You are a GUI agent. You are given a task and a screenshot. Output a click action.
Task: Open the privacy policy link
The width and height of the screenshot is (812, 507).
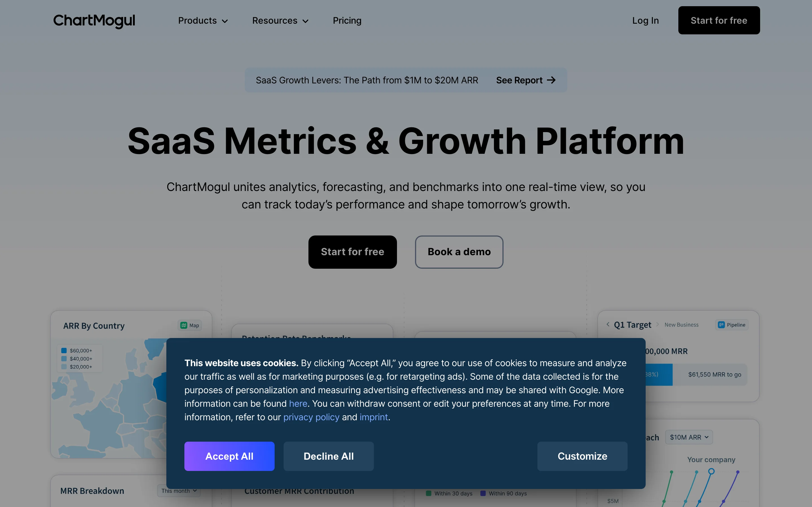pos(311,417)
